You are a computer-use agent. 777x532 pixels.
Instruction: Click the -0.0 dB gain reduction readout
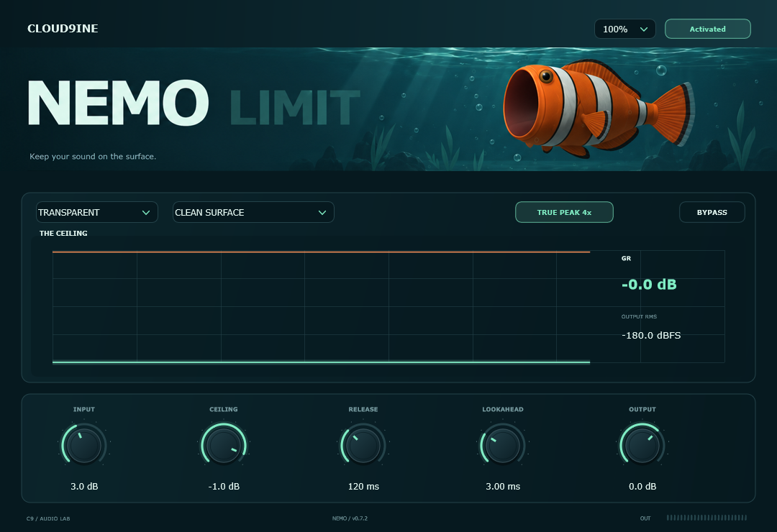tap(649, 284)
